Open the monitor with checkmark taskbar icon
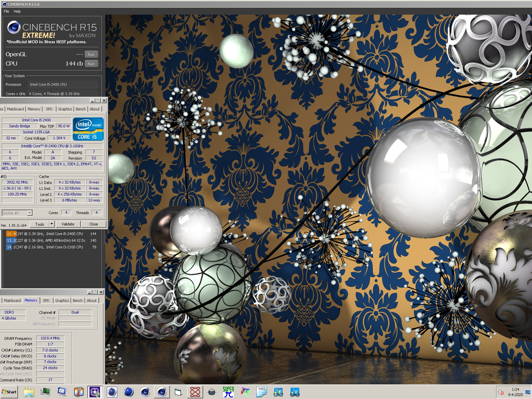 (x=62, y=392)
